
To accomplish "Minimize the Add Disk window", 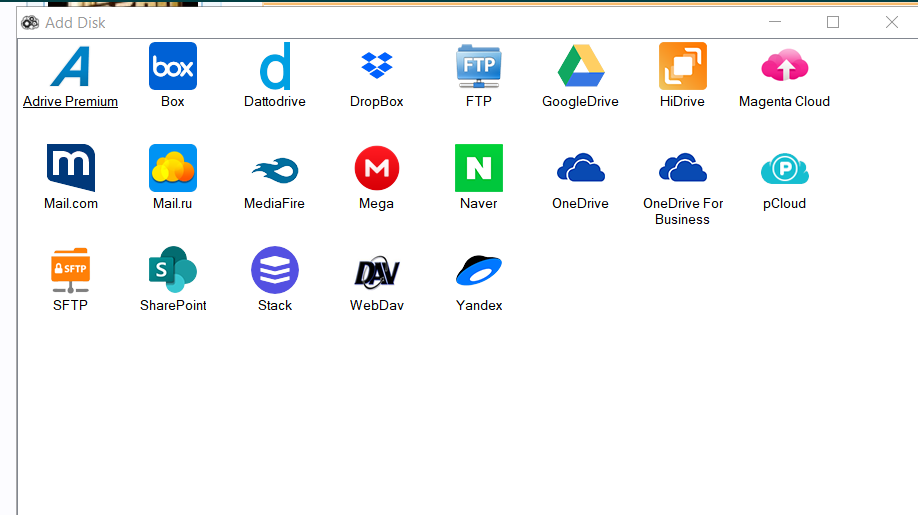I will click(775, 22).
